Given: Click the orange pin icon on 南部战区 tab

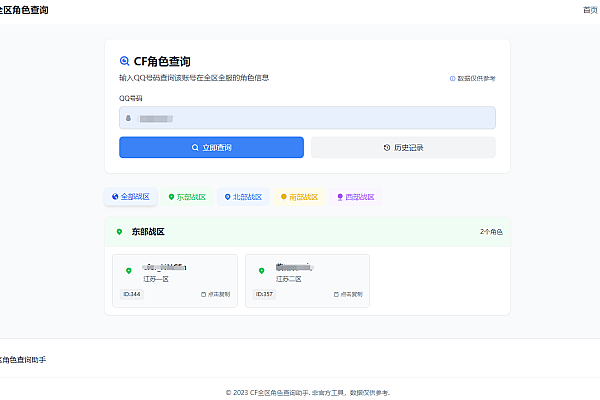Looking at the screenshot, I should coord(284,197).
